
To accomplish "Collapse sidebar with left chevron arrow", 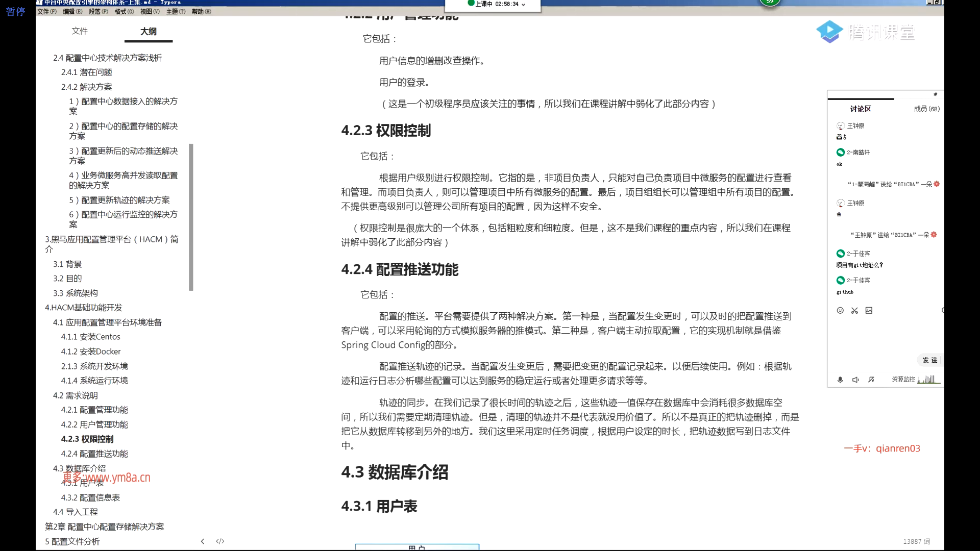I will pos(203,541).
